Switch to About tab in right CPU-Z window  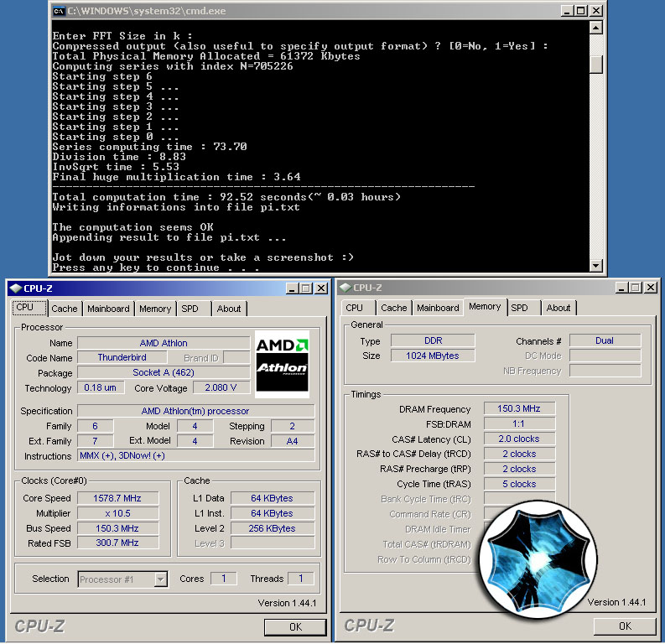point(558,308)
